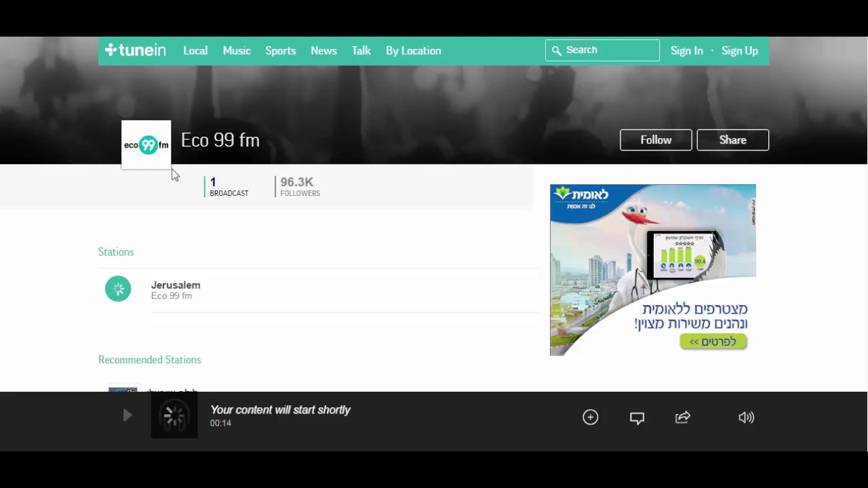
Task: Click the share arrow icon in the player
Action: (683, 418)
